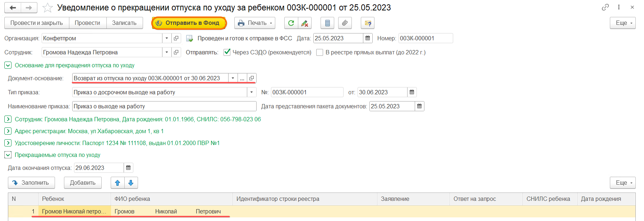Open calendar picker for the Дата field
Image resolution: width=644 pixels, height=221 pixels.
pyautogui.click(x=368, y=38)
